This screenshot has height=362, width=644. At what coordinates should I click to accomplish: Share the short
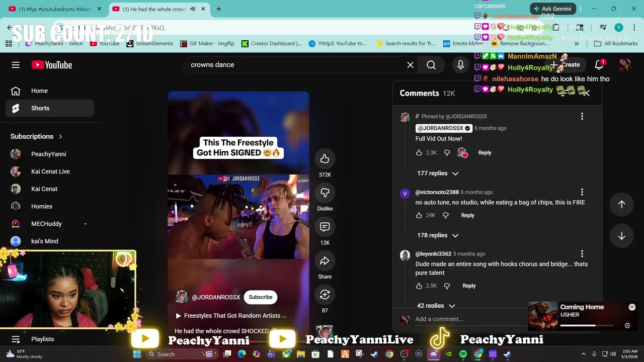pos(325,260)
